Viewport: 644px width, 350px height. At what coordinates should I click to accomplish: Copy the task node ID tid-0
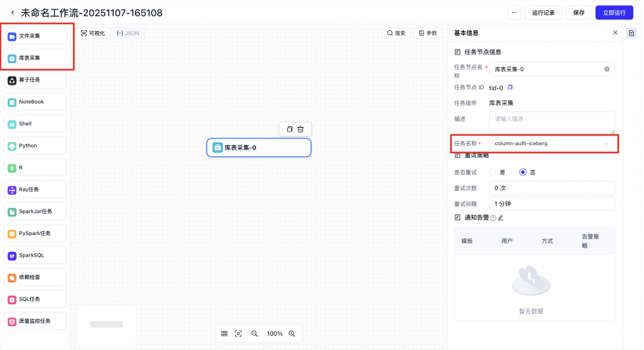click(x=510, y=87)
